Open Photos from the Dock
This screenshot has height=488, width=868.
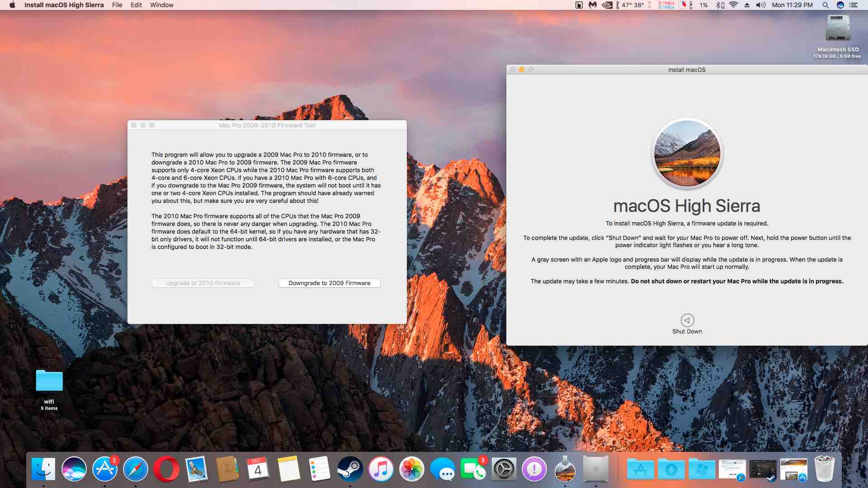[x=412, y=469]
